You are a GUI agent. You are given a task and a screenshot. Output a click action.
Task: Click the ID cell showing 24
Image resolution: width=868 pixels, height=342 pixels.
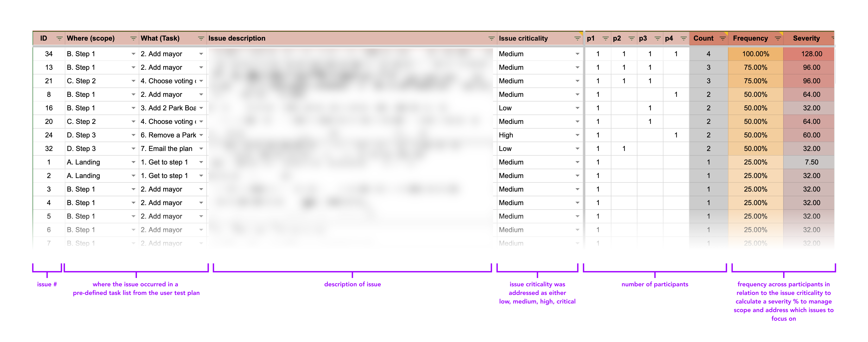pyautogui.click(x=49, y=135)
